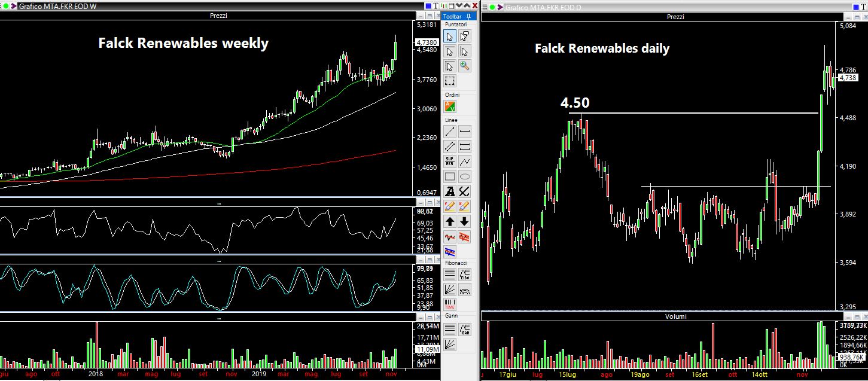
Task: Select the ellipse drawing tool
Action: [x=464, y=176]
